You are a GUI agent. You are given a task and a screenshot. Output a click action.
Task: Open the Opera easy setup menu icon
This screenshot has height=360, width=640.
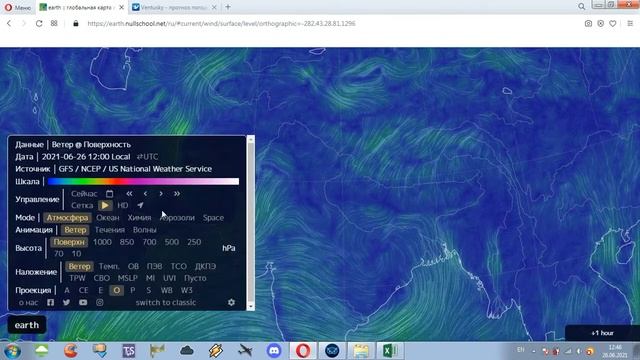[630, 24]
